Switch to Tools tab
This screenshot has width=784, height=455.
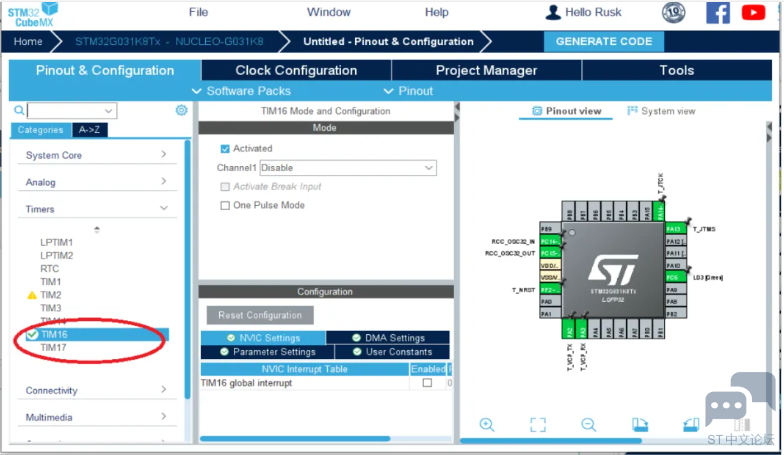(677, 70)
